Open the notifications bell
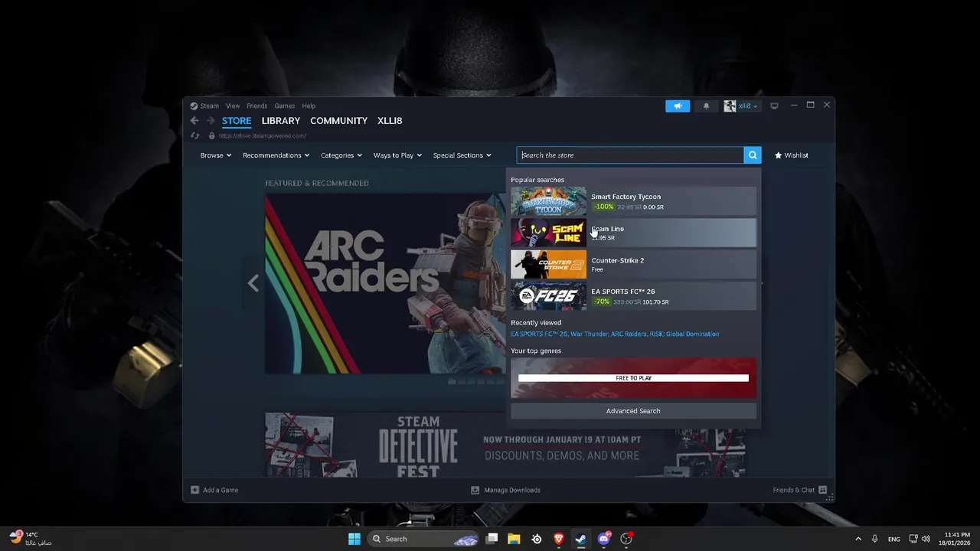This screenshot has height=551, width=980. click(x=706, y=106)
